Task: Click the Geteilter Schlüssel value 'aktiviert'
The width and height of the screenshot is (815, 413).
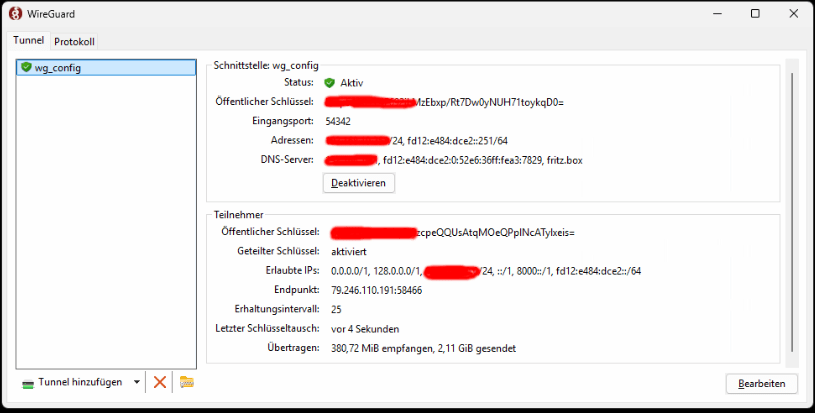Action: [349, 252]
